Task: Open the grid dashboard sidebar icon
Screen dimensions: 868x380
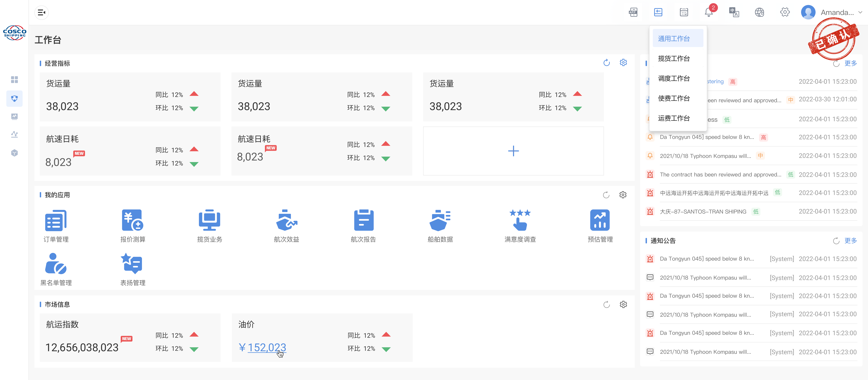Action: pyautogui.click(x=14, y=80)
